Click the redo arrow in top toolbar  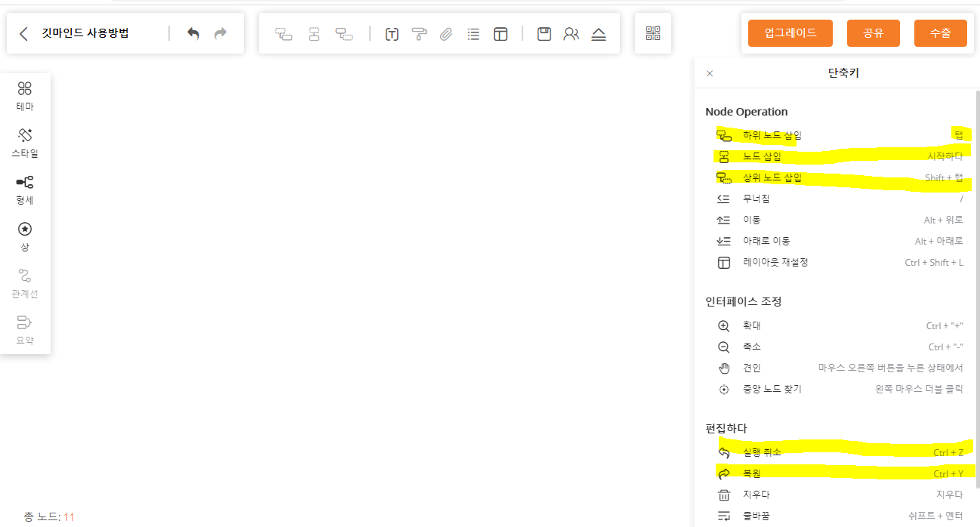[220, 33]
